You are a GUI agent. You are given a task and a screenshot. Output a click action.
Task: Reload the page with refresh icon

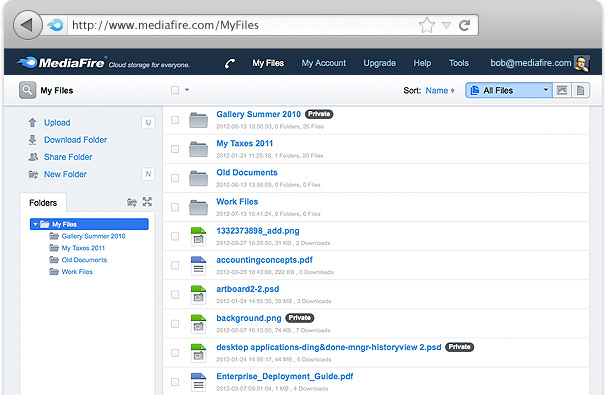[x=465, y=25]
